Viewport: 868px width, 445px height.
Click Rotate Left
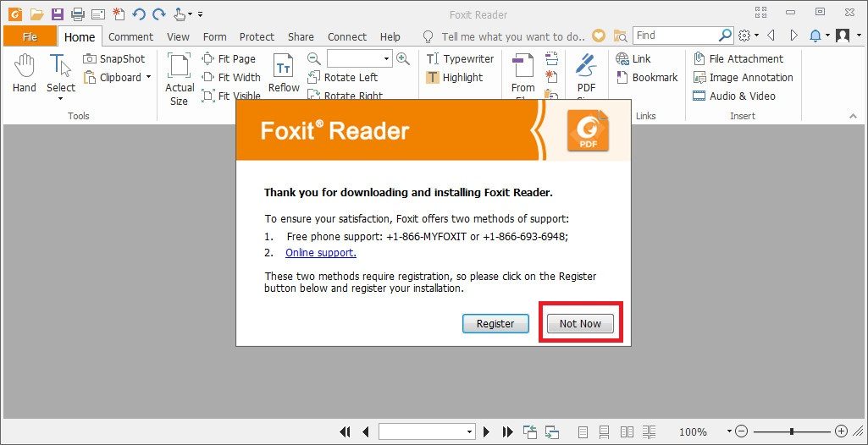pyautogui.click(x=343, y=77)
